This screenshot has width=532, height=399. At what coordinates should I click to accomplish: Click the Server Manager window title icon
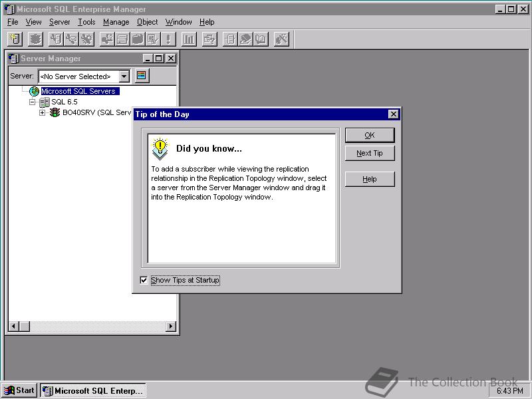coord(13,59)
